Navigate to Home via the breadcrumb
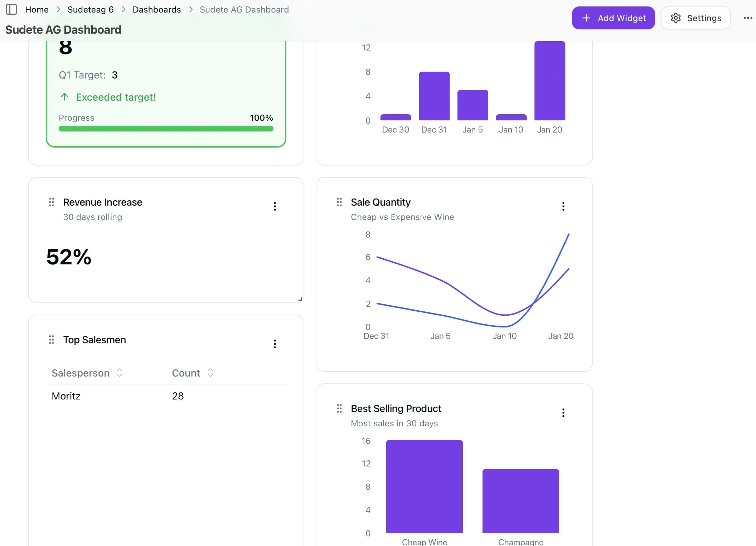This screenshot has width=756, height=546. (x=37, y=9)
